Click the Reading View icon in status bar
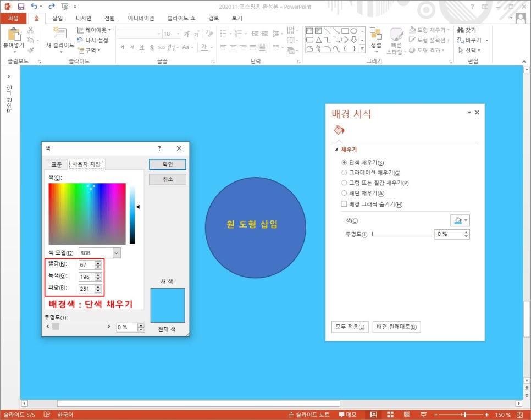 click(407, 415)
